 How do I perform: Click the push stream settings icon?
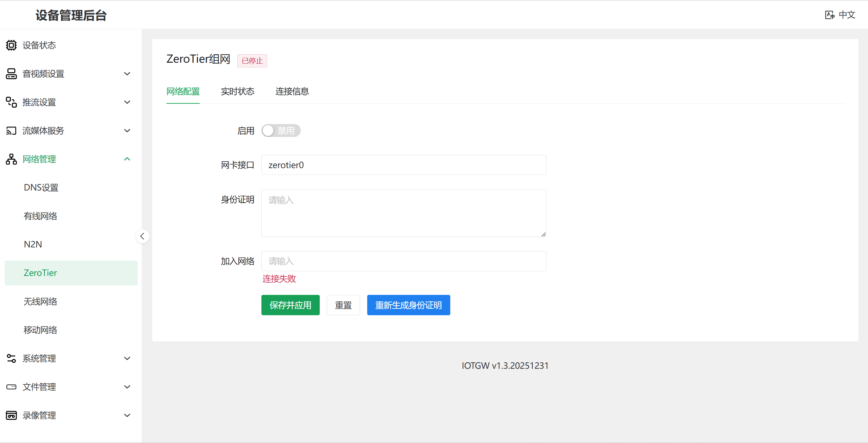point(11,102)
